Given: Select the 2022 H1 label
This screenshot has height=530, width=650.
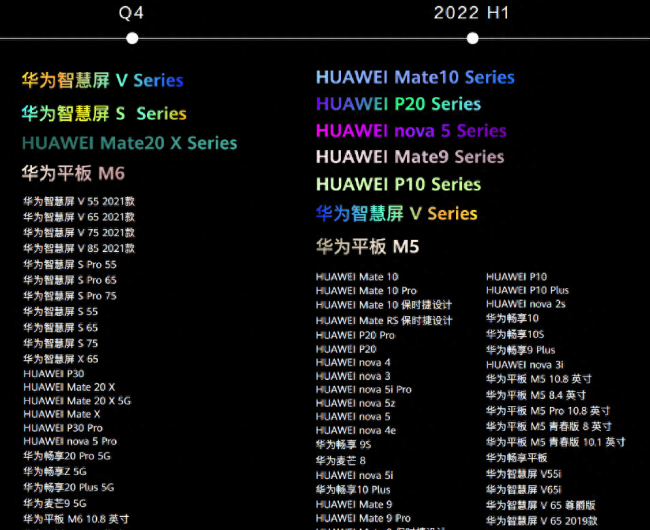Looking at the screenshot, I should pos(471,13).
